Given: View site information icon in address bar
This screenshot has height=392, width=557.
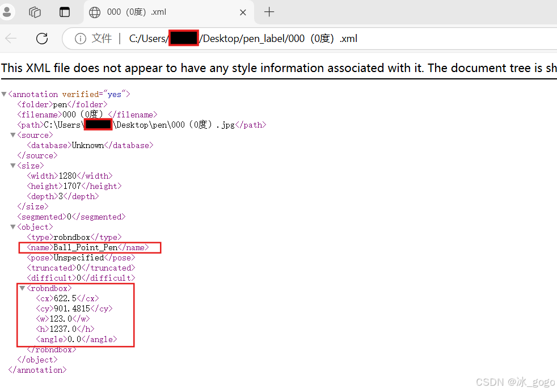Looking at the screenshot, I should pyautogui.click(x=81, y=39).
